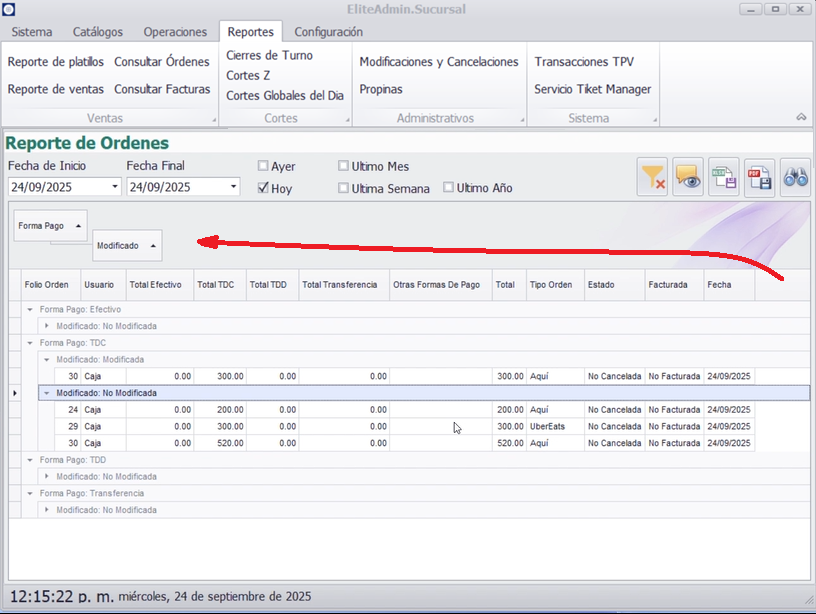
Task: Sort by the Total Efectivo column header
Action: (x=155, y=285)
